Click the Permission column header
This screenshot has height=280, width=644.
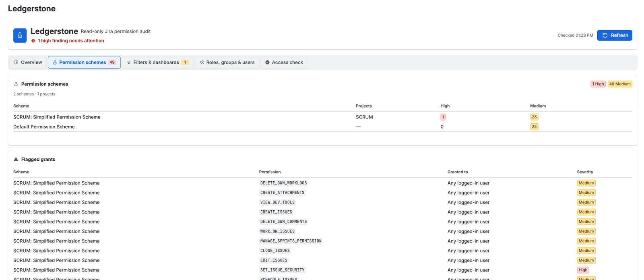pyautogui.click(x=270, y=172)
